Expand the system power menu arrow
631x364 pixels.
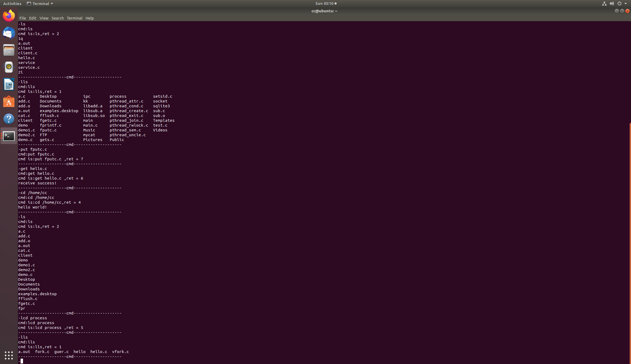coord(626,3)
